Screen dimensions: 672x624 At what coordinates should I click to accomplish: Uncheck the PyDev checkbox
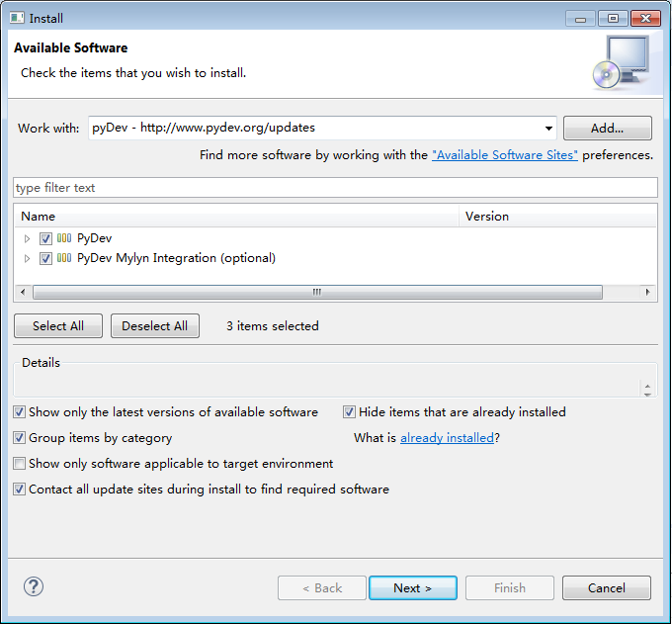point(45,238)
